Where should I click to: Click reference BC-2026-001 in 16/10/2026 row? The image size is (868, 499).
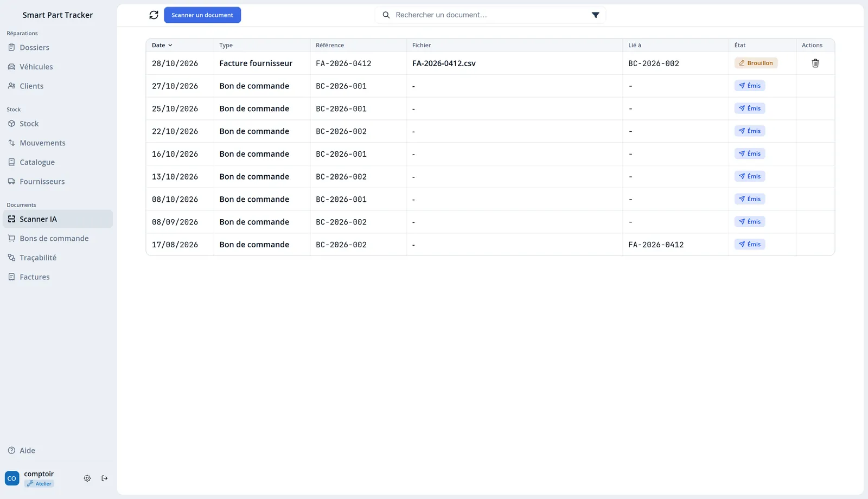pos(341,154)
